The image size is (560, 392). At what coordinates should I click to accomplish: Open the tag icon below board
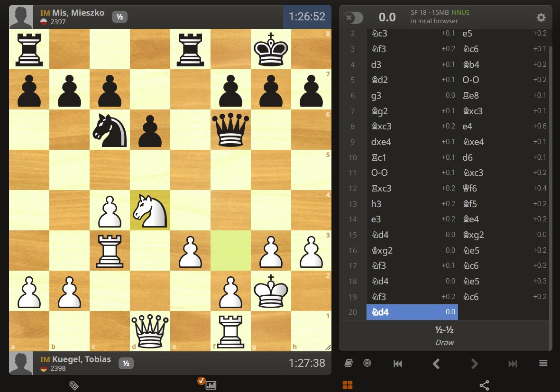(74, 385)
